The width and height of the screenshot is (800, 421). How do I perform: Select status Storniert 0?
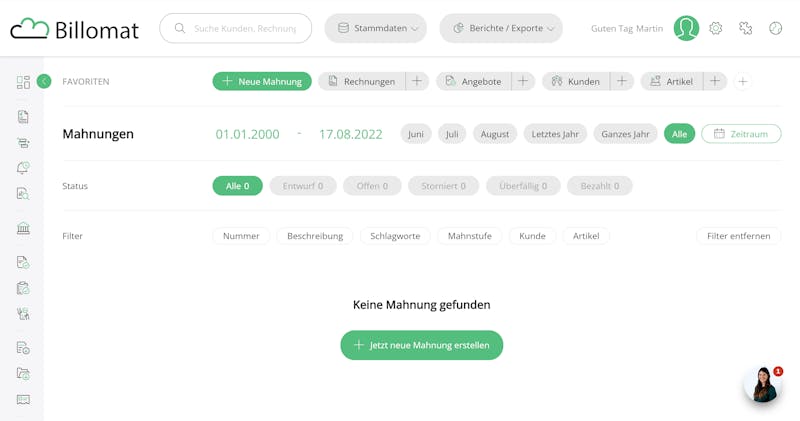[444, 186]
